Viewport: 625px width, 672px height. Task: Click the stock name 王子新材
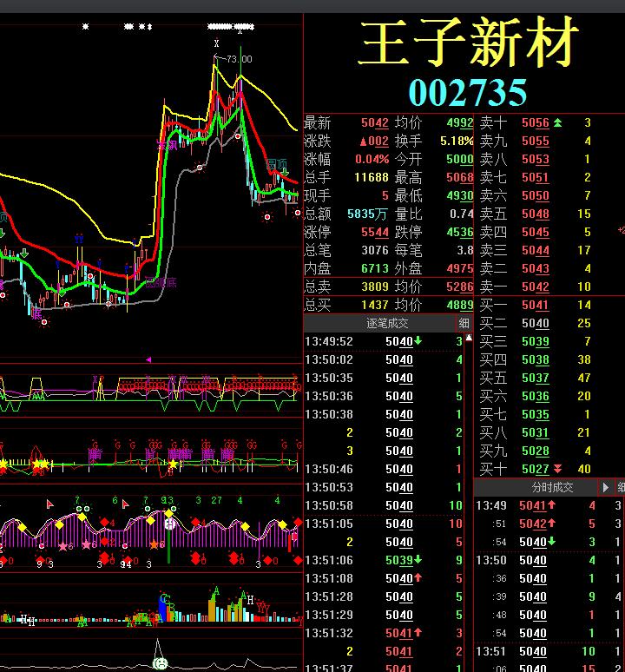coord(469,43)
